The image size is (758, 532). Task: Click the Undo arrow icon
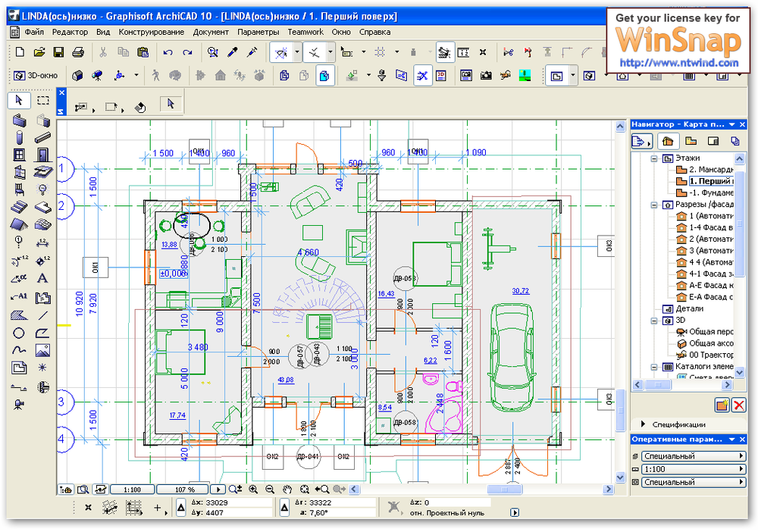(168, 52)
